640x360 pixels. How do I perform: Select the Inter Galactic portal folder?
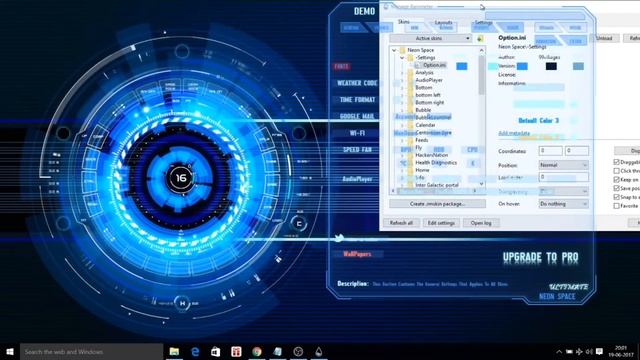point(437,185)
